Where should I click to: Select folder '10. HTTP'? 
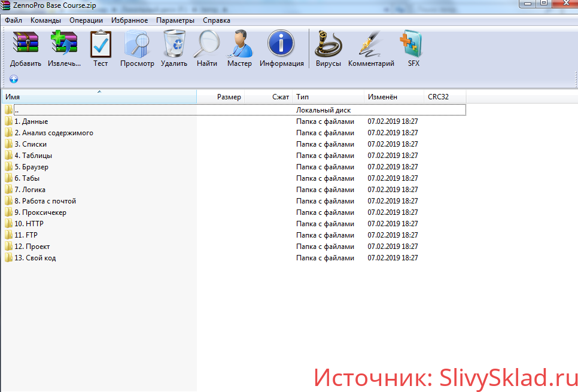click(29, 223)
